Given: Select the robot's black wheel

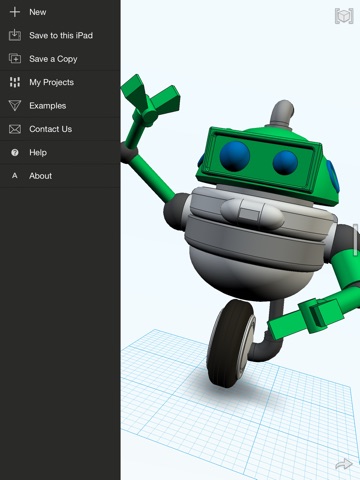Looking at the screenshot, I should point(231,343).
